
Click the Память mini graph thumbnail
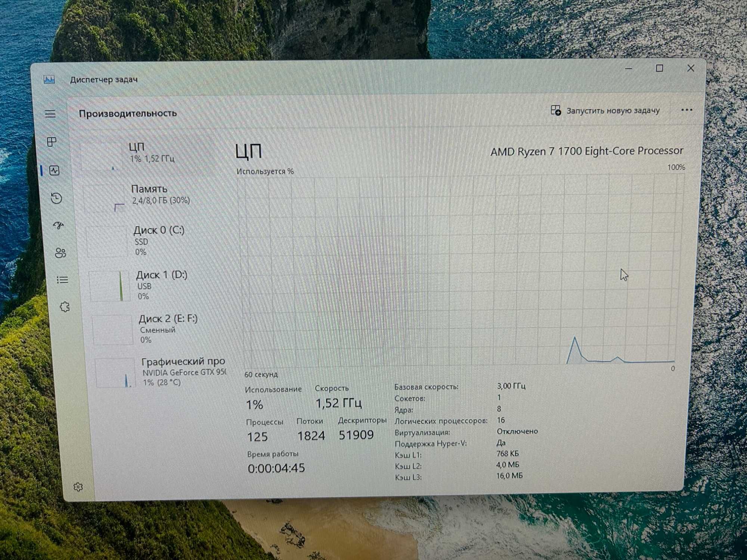[103, 198]
